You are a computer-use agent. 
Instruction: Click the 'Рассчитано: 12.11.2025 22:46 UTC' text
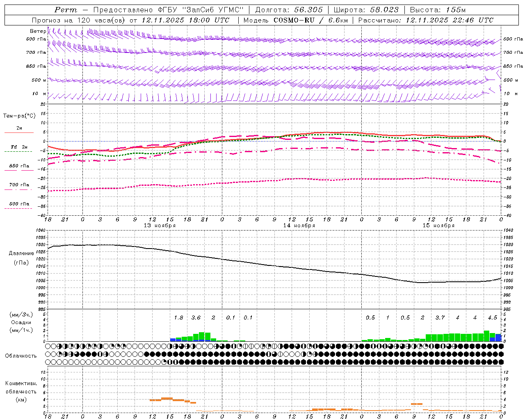[426, 20]
